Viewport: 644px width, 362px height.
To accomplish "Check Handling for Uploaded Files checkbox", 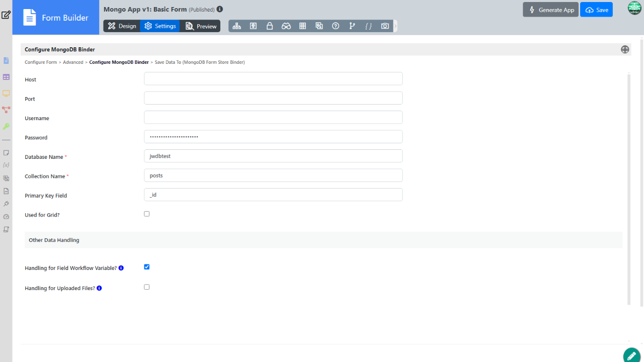I will coord(147,287).
